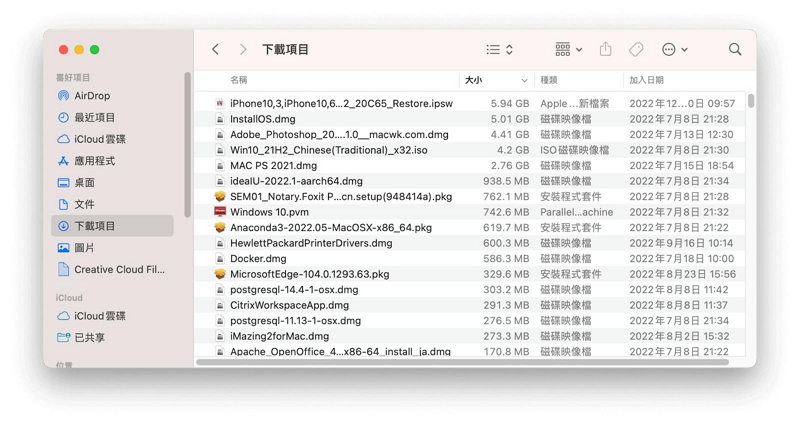Click the 下載項目 window title

[285, 49]
